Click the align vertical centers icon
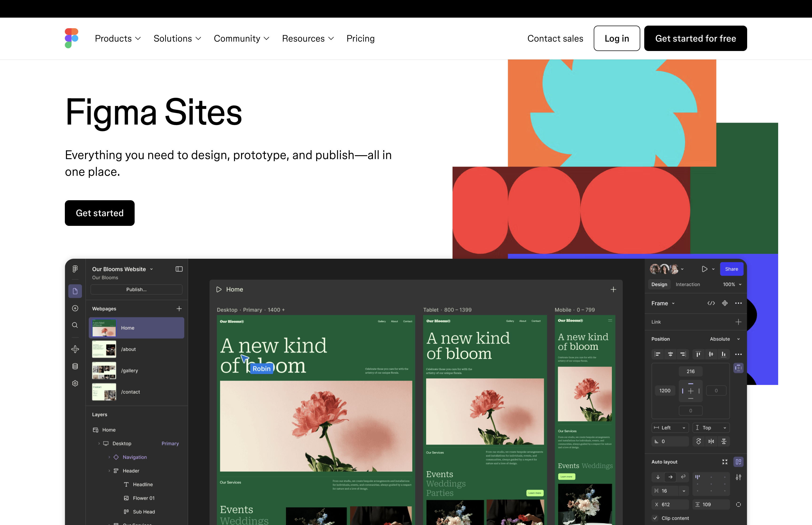 click(711, 354)
